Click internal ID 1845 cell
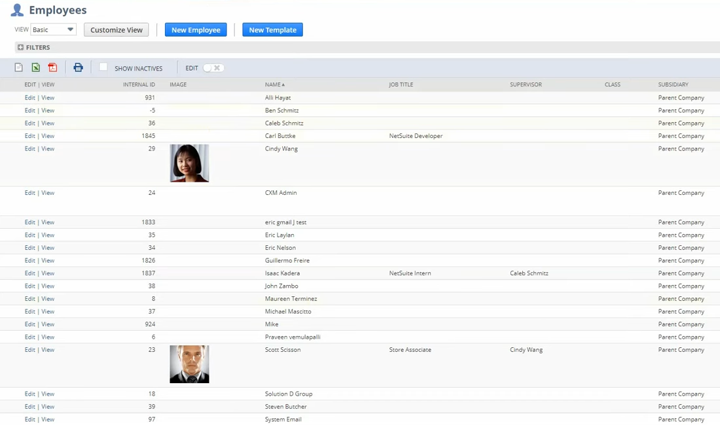This screenshot has height=425, width=720. (x=148, y=136)
